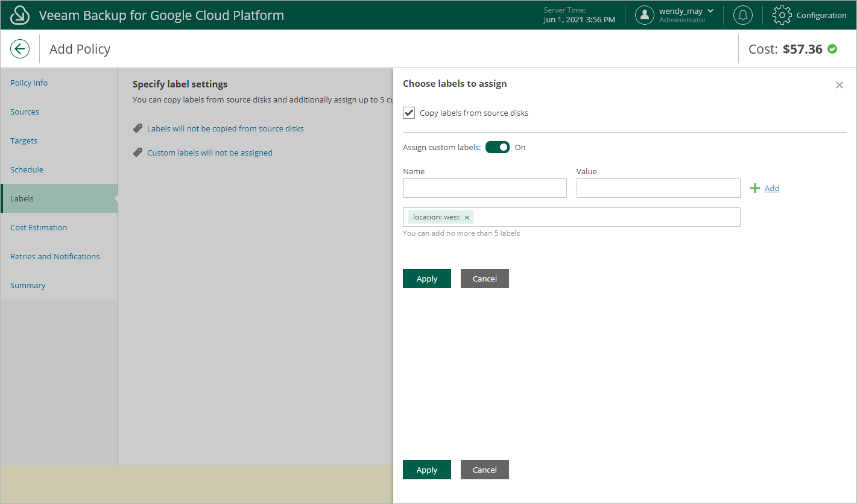Screen dimensions: 857x504
Task: Click Custom labels will not be assigned link
Action: pyautogui.click(x=210, y=153)
